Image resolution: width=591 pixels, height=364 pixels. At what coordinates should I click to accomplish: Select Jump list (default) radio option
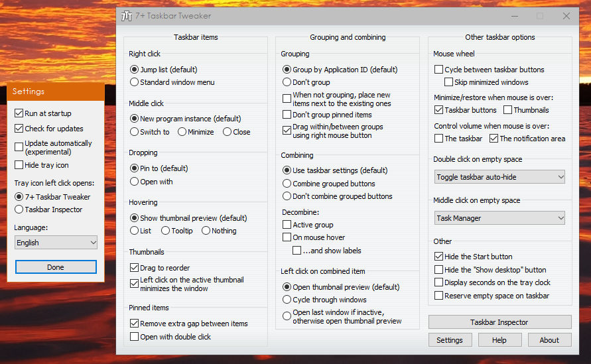[x=164, y=70]
